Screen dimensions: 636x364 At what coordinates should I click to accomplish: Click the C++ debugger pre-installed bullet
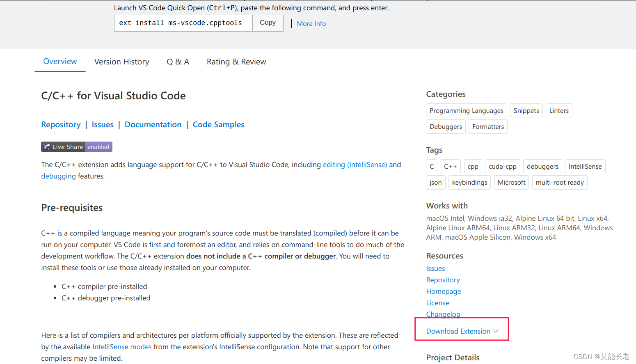(x=106, y=298)
